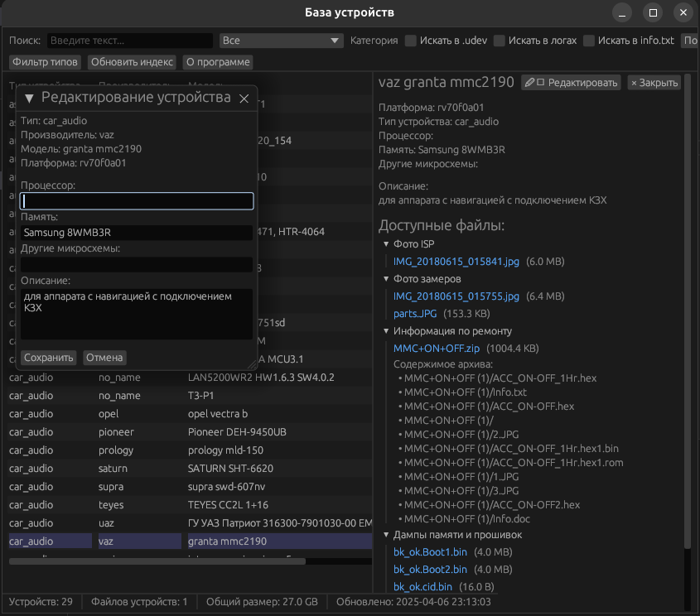Viewport: 700px width, 616px height.
Task: Click the pioneer manufacturer cell
Action: (x=116, y=432)
